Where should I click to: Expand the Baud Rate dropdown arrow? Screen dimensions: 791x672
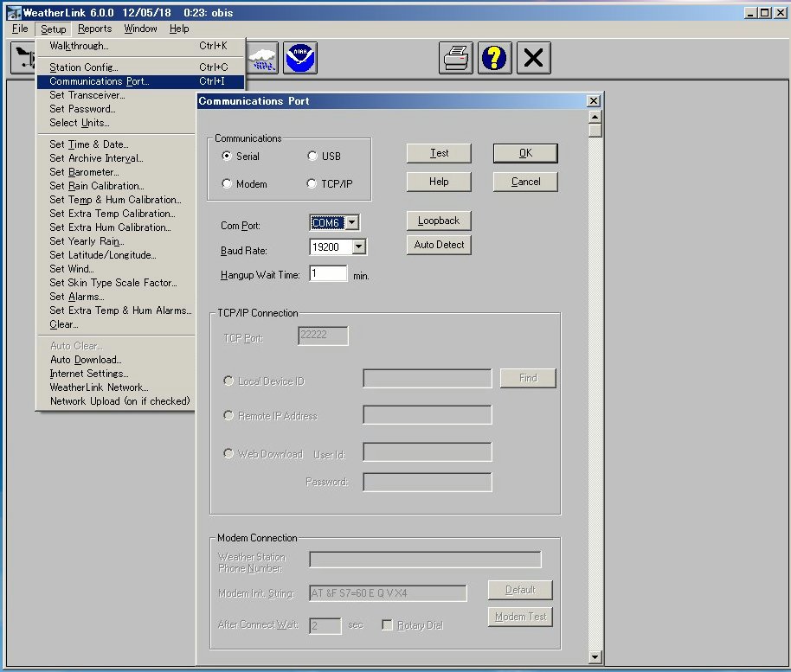click(358, 246)
